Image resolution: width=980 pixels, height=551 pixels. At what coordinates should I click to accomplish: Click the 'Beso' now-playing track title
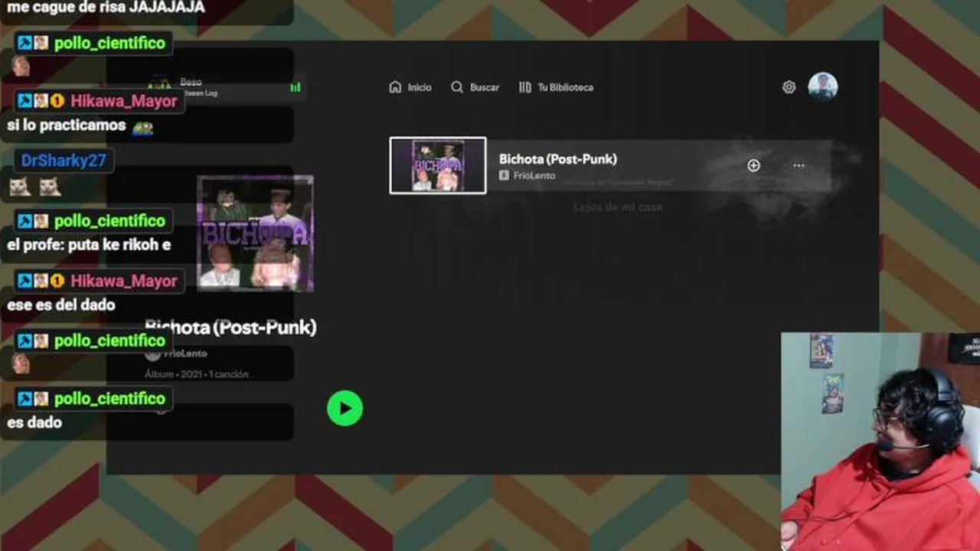pyautogui.click(x=191, y=82)
